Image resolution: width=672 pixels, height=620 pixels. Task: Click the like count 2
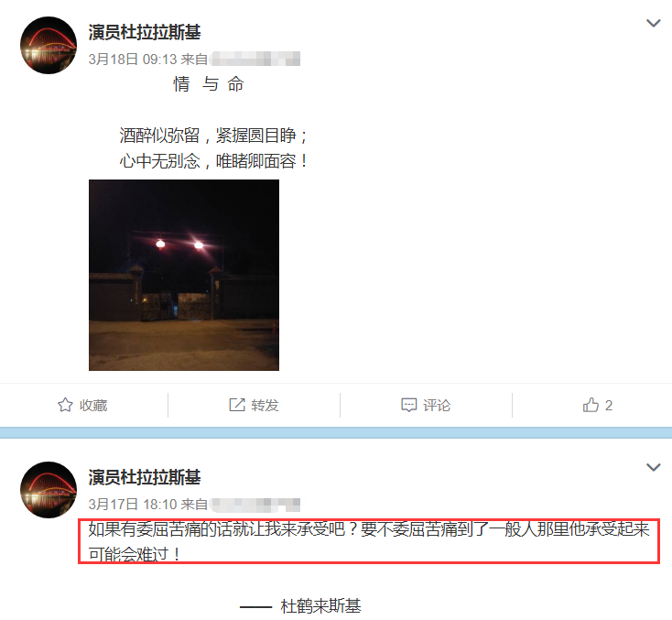pyautogui.click(x=609, y=405)
